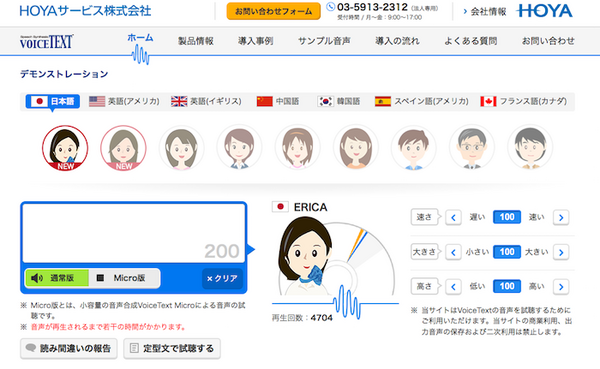Choose the third female voice avatar
Viewport: 600px width, 369px height.
(x=181, y=148)
